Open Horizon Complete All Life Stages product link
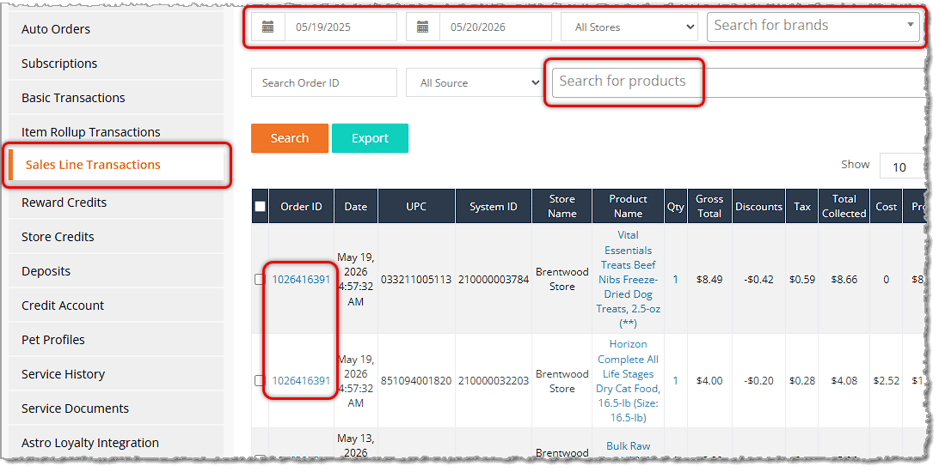 pyautogui.click(x=628, y=381)
